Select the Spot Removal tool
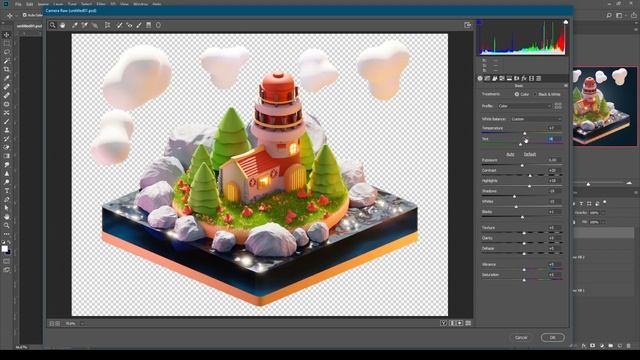This screenshot has width=640, height=360. click(x=120, y=25)
